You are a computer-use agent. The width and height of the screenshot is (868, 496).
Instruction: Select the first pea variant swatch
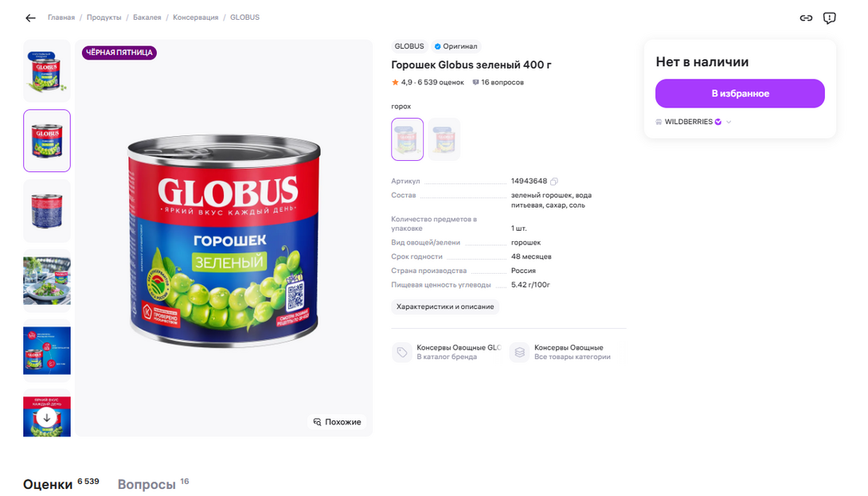point(407,139)
